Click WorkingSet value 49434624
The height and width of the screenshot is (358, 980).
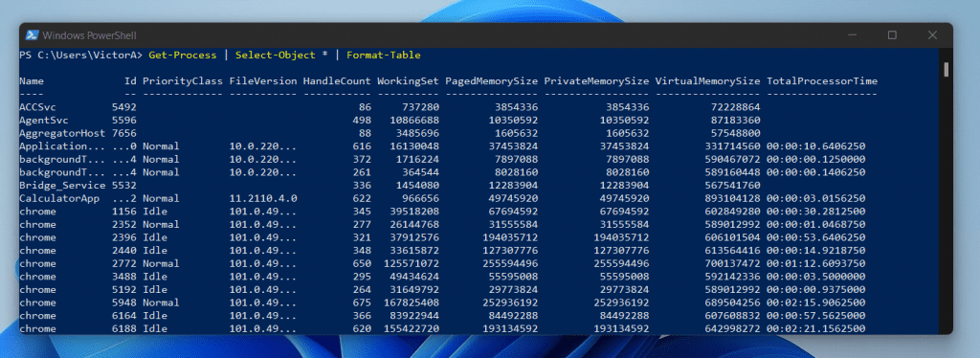click(414, 276)
